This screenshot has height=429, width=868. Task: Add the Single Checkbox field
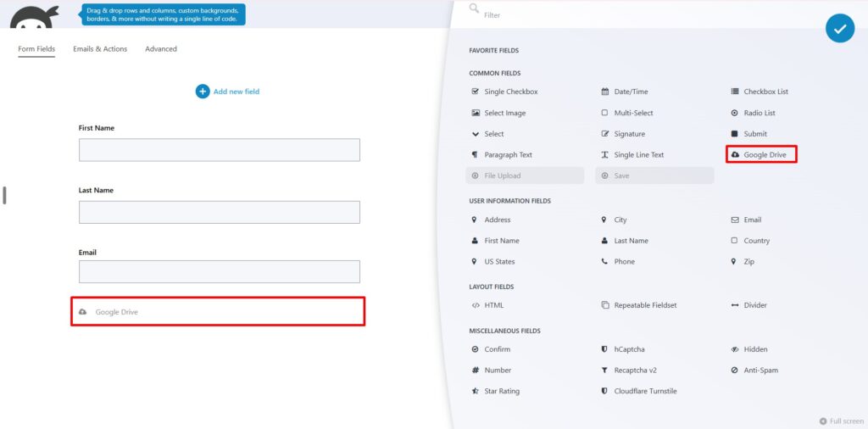(x=504, y=92)
